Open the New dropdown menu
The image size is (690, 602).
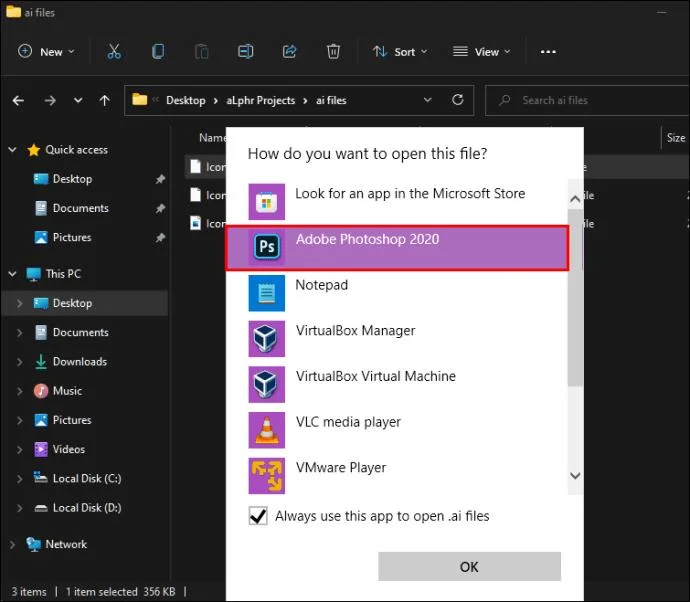click(x=46, y=52)
